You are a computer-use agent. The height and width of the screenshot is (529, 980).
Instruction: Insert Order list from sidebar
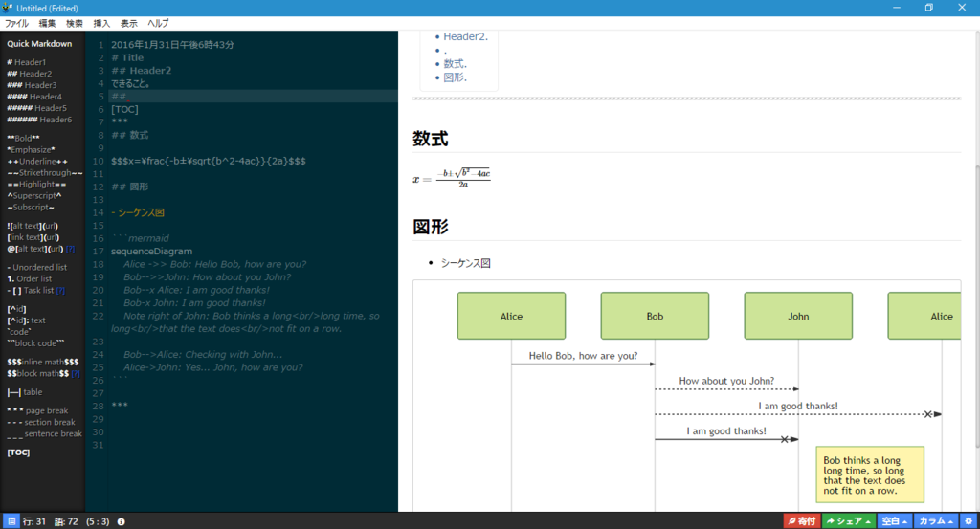(30, 278)
